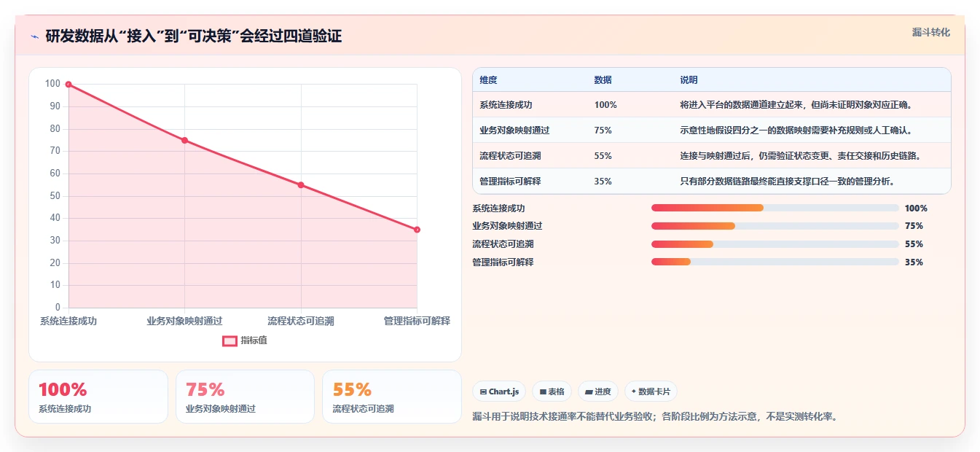The height and width of the screenshot is (452, 980).
Task: Click the y-axis value 100
Action: (52, 84)
